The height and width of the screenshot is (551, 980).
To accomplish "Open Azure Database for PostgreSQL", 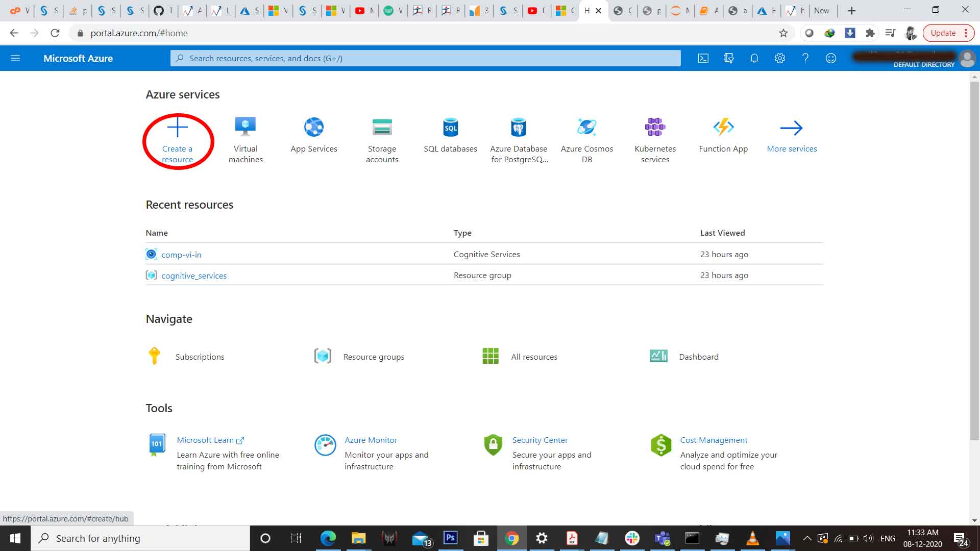I will point(519,140).
